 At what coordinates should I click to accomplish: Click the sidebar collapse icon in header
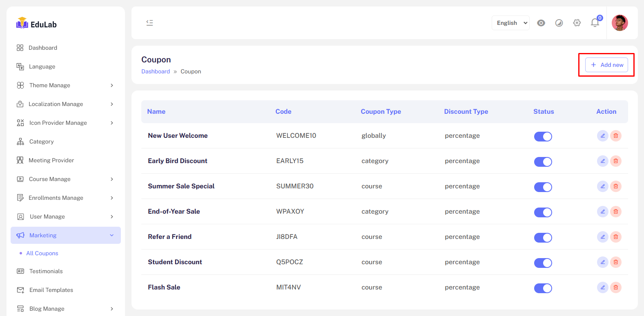click(x=150, y=23)
